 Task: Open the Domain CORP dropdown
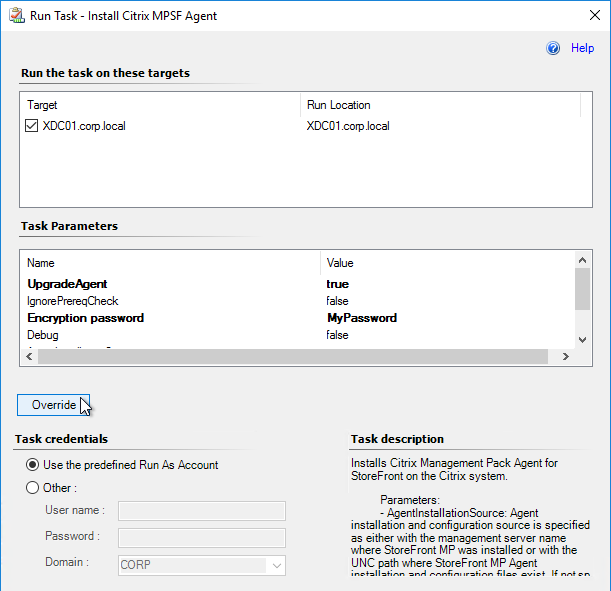pos(202,565)
